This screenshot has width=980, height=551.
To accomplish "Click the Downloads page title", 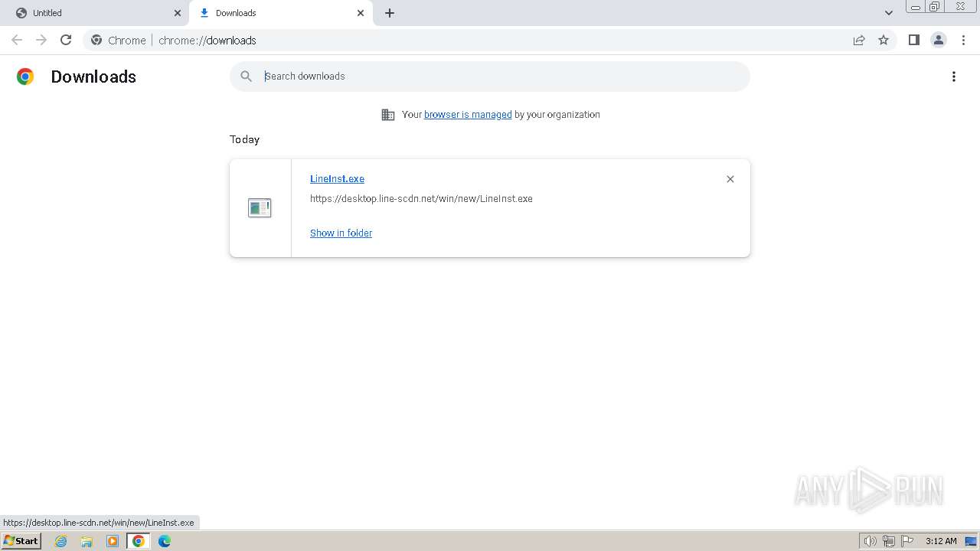I will click(x=93, y=77).
